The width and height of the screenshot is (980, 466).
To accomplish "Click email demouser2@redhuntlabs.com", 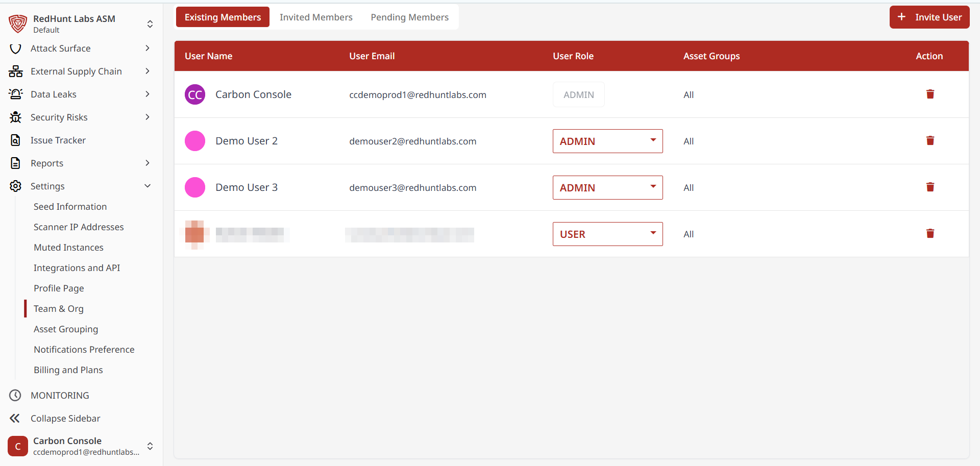I will 412,141.
